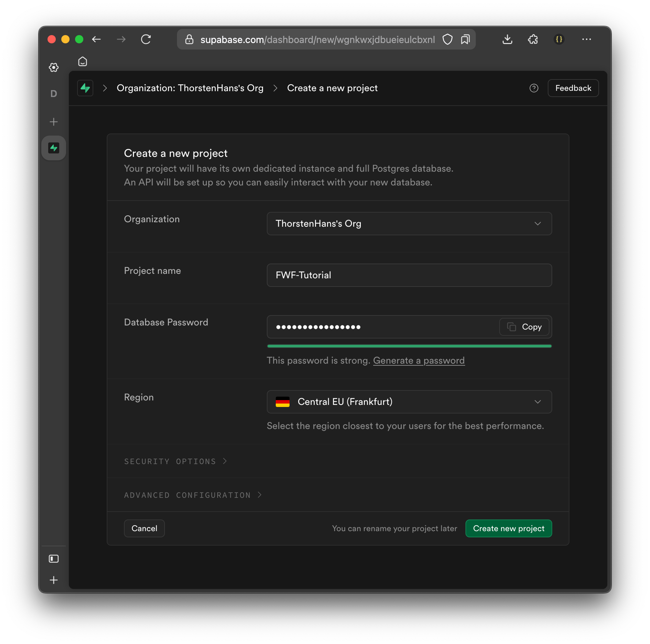
Task: Open browser settings gear in left sidebar
Action: coord(54,67)
